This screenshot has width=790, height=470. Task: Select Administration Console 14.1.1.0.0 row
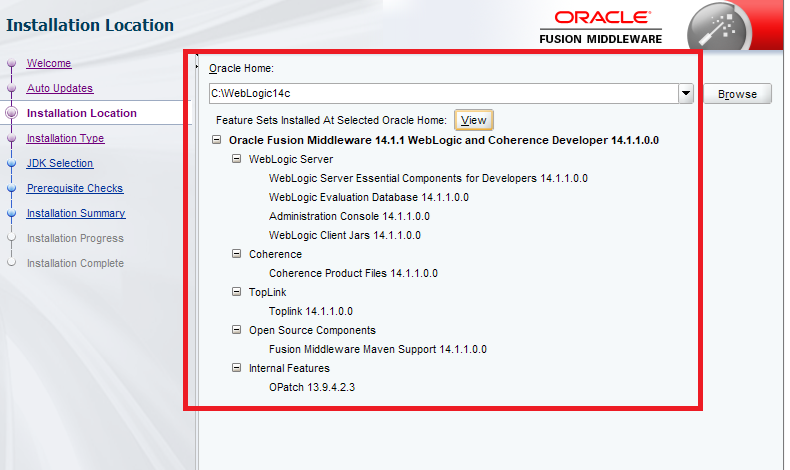[x=349, y=216]
